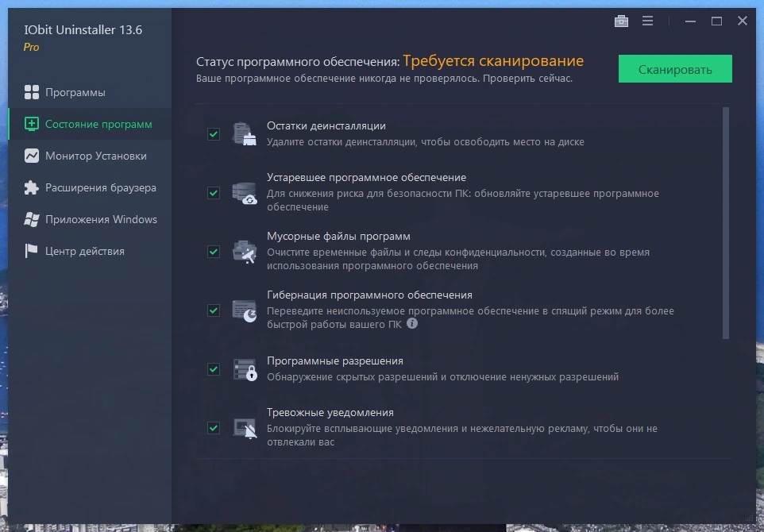Uncheck Устаревшее программное обеспечение checkbox
This screenshot has height=532, width=764.
[214, 193]
